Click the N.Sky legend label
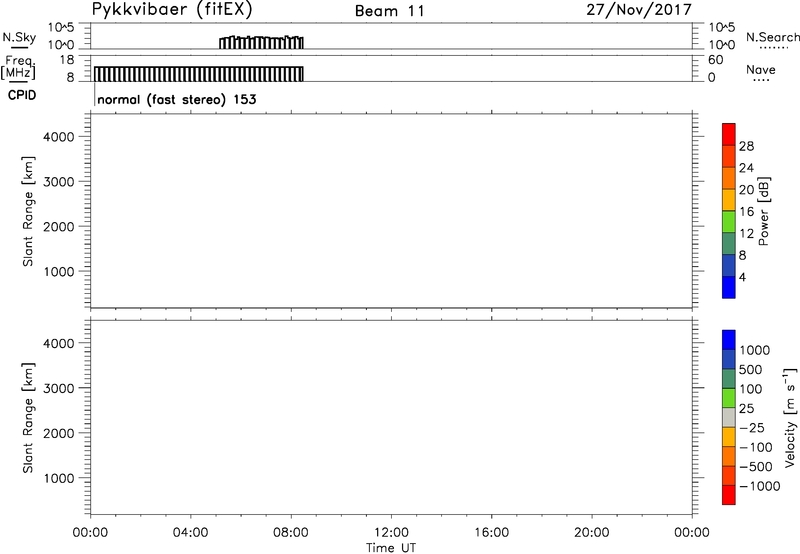 19,37
